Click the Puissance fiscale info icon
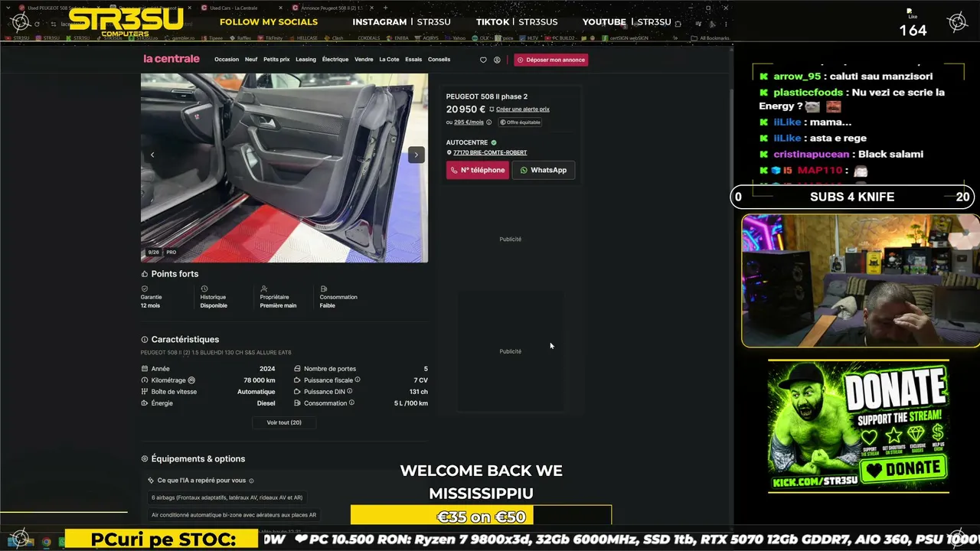The image size is (980, 551). [x=358, y=380]
